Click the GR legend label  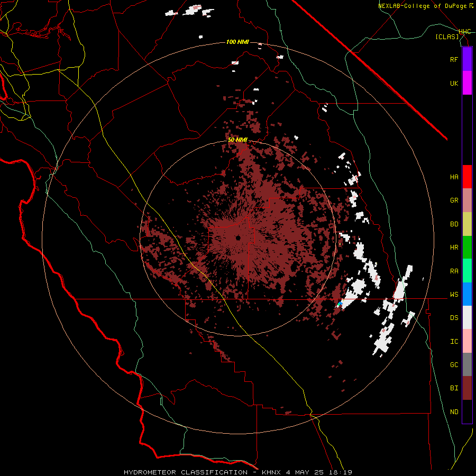(x=454, y=200)
